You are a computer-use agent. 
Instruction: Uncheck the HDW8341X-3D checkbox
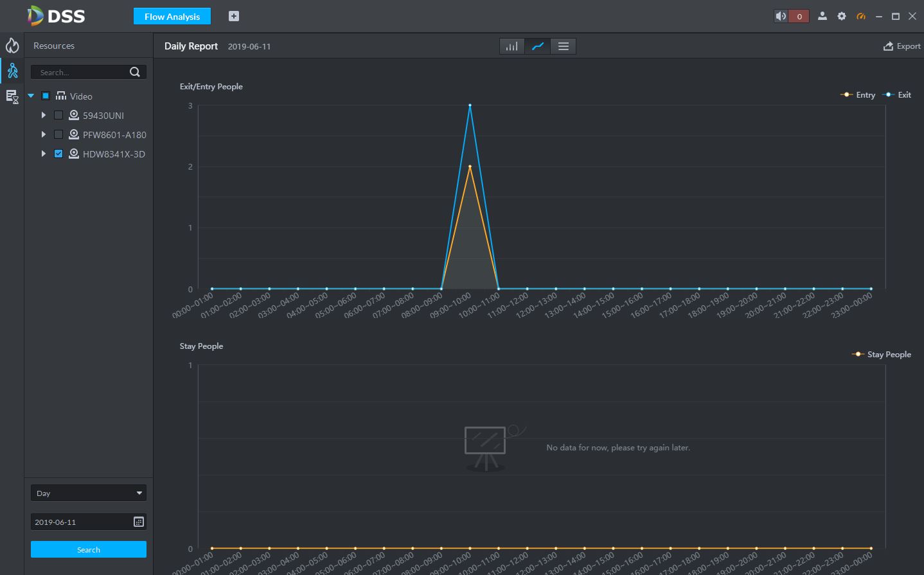click(58, 154)
